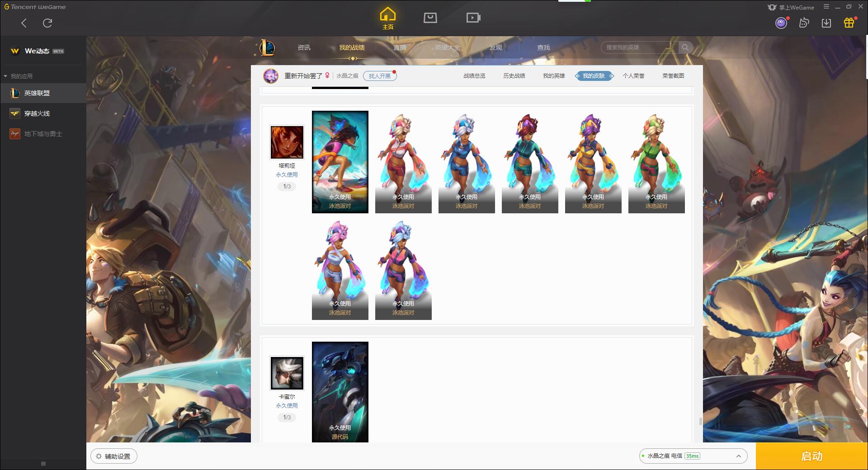Open the 查找 tab
868x470 pixels.
543,47
